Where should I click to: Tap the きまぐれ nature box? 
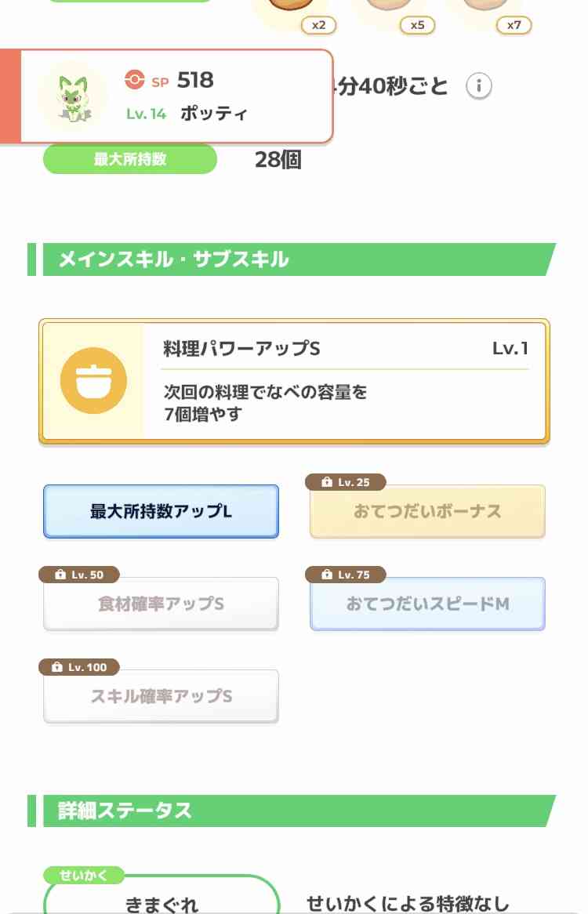[x=162, y=894]
